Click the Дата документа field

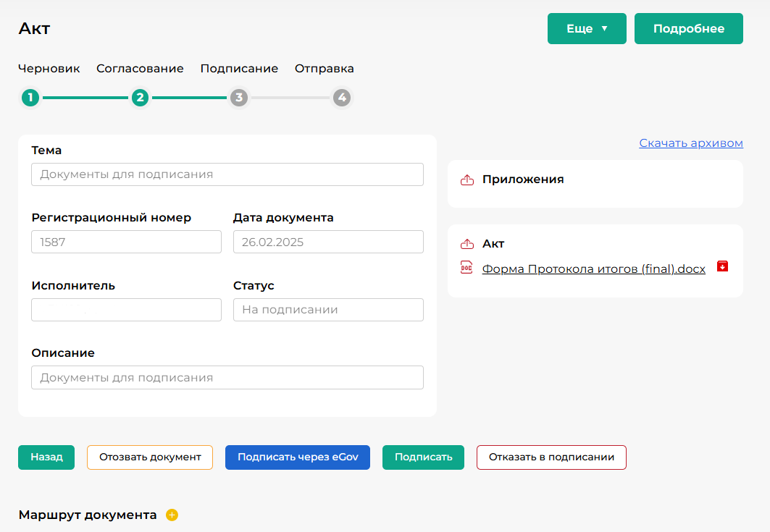point(328,242)
